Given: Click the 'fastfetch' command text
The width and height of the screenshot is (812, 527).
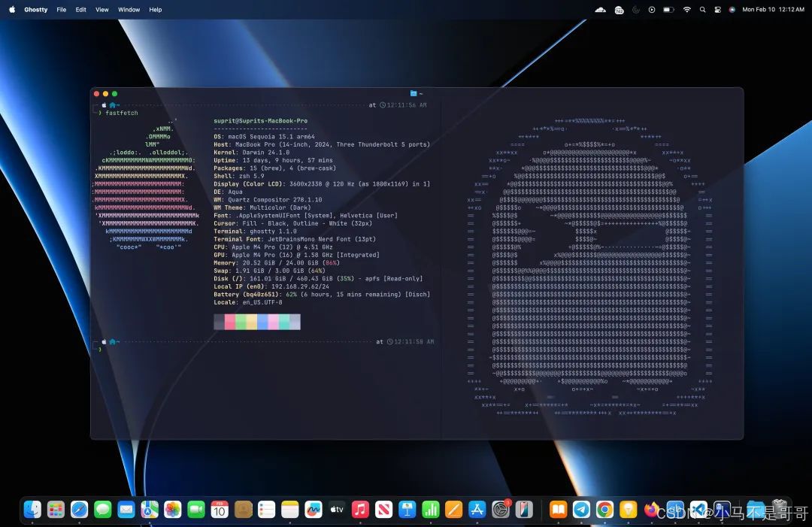Looking at the screenshot, I should coord(122,113).
